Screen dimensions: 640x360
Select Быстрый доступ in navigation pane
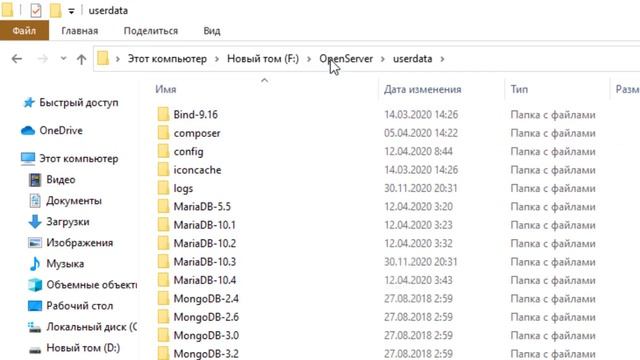pyautogui.click(x=79, y=102)
